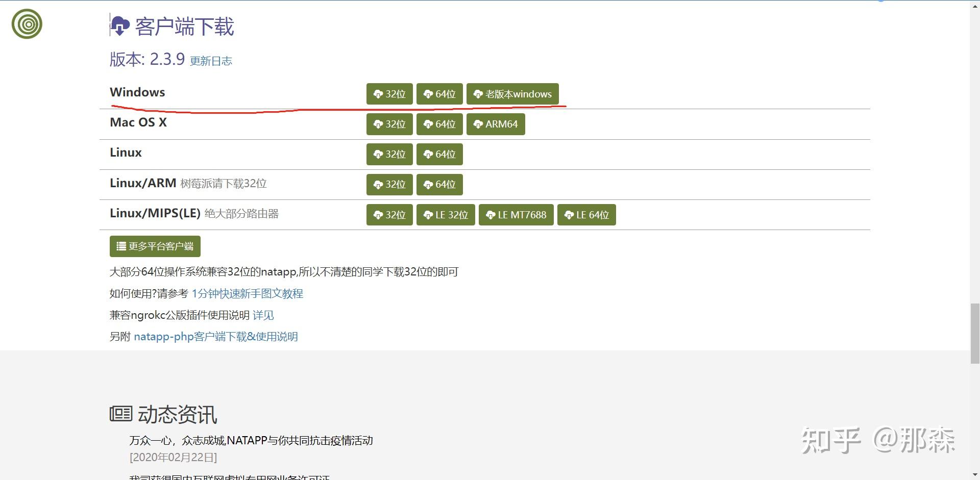980x480 pixels.
Task: Click the Mac OS X 64位 download button
Action: 439,124
